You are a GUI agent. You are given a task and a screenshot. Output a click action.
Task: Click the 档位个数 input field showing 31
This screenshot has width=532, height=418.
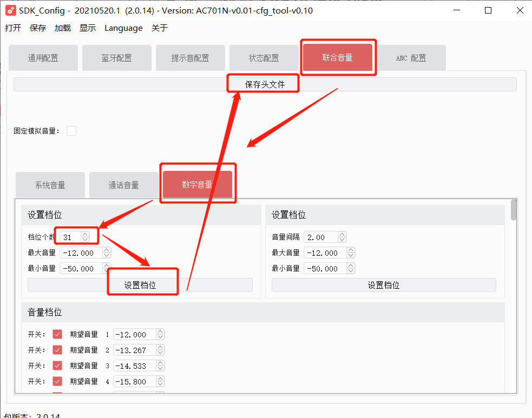[70, 237]
